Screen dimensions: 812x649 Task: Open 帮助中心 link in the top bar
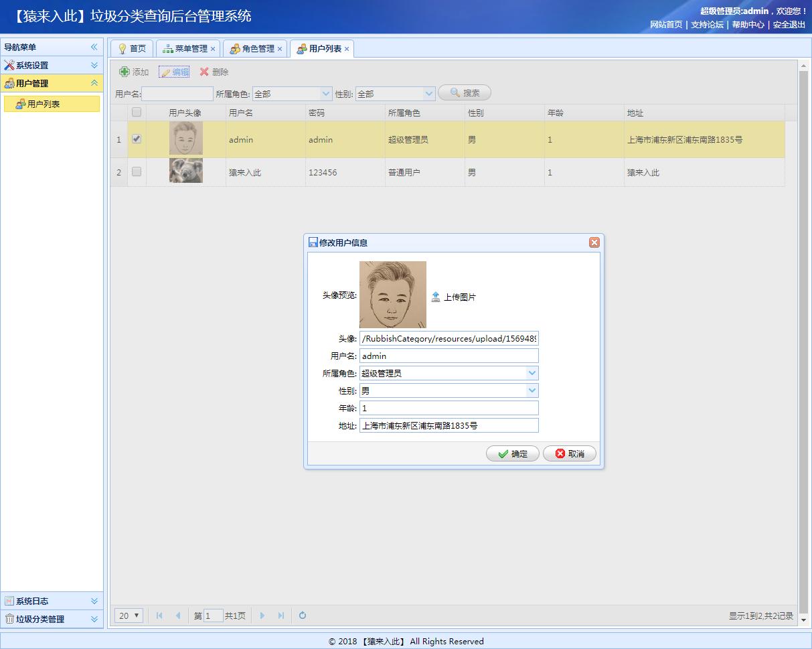[x=749, y=25]
